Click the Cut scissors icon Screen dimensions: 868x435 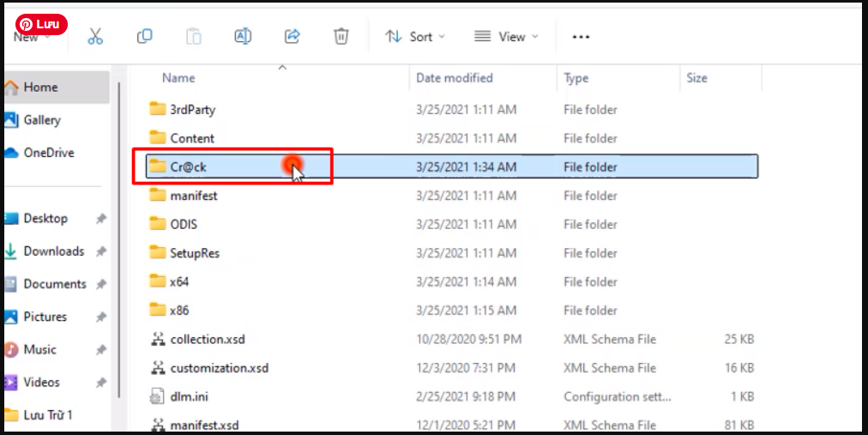click(x=95, y=36)
